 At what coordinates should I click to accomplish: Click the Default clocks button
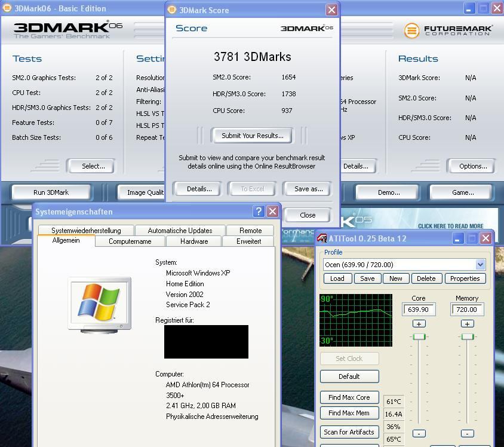point(349,376)
